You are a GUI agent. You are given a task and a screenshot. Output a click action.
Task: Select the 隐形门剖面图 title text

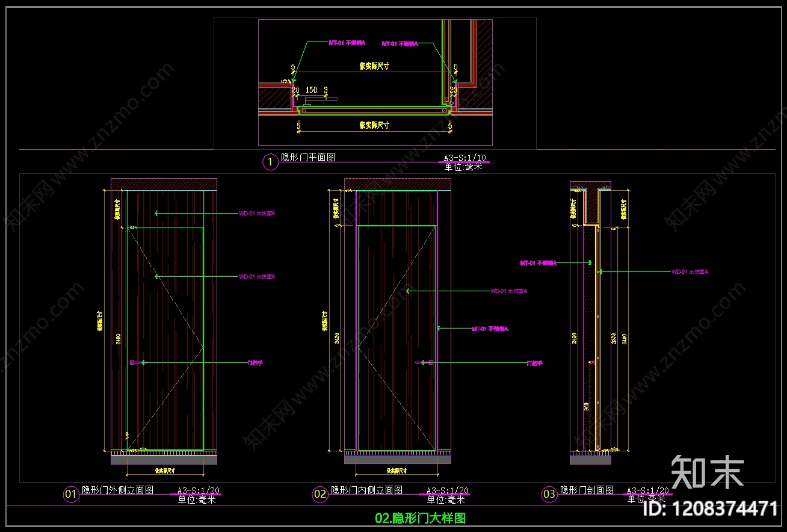coord(587,490)
